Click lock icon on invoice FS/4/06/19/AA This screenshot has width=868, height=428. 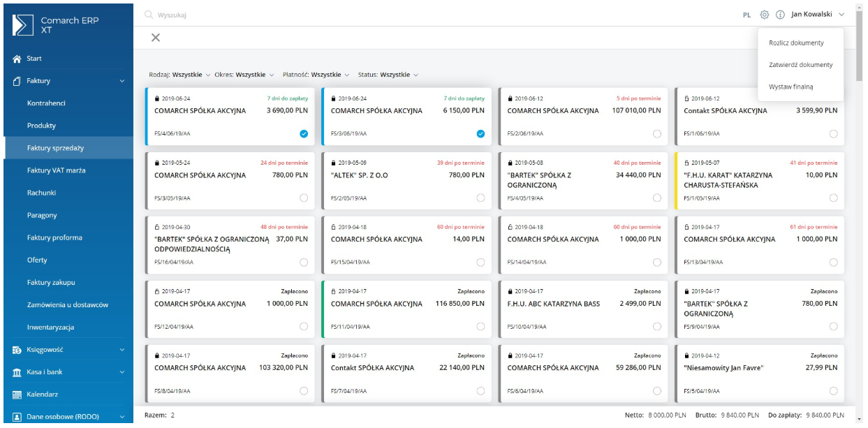point(156,98)
